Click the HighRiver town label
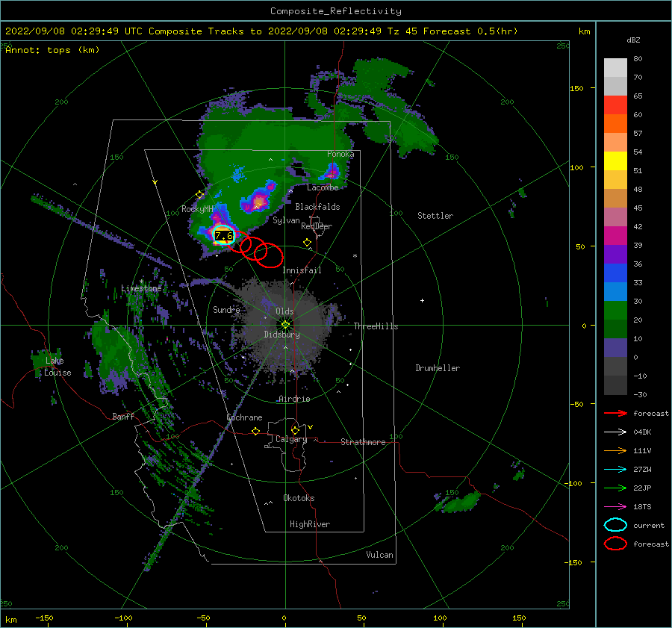Viewport: 672px width, 628px height. tap(310, 524)
